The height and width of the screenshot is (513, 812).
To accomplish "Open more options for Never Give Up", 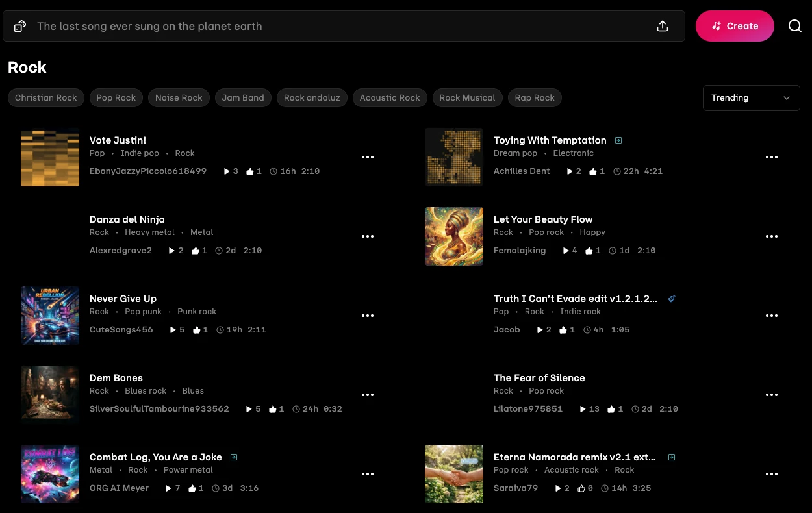I will [368, 316].
